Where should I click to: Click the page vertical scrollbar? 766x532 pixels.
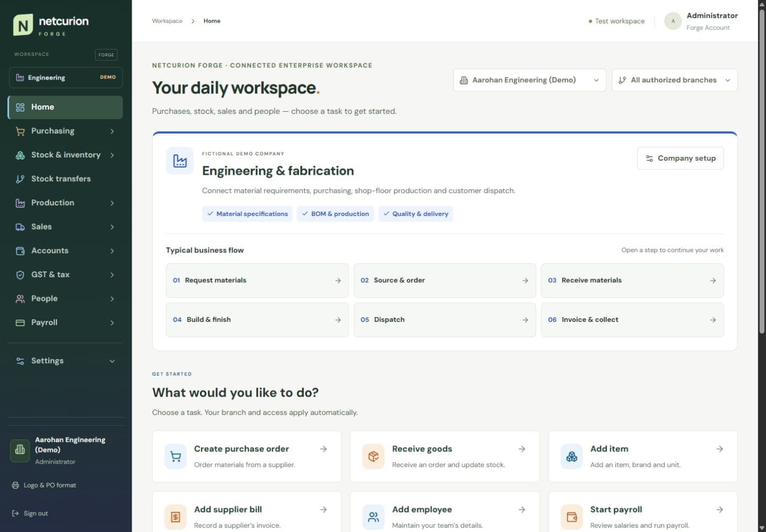point(761,172)
